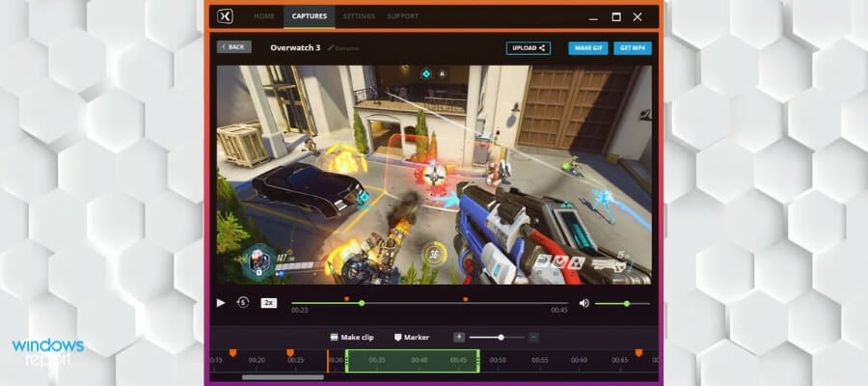The image size is (868, 386).
Task: Click the right handle of green clip
Action: point(478,361)
